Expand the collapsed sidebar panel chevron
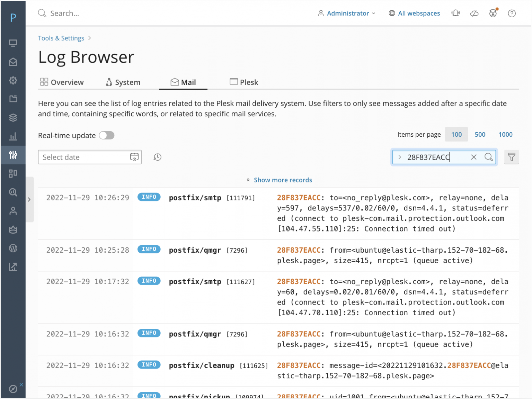 pyautogui.click(x=29, y=200)
